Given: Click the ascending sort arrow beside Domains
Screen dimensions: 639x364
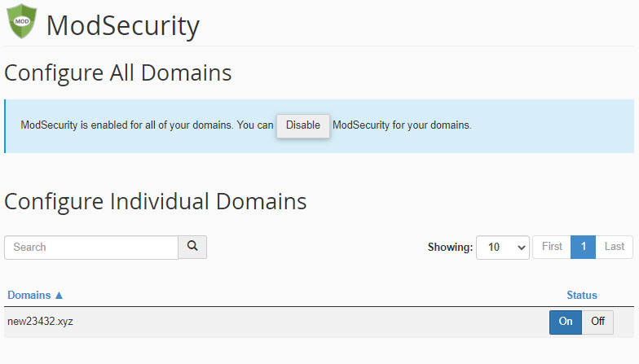Looking at the screenshot, I should [59, 295].
